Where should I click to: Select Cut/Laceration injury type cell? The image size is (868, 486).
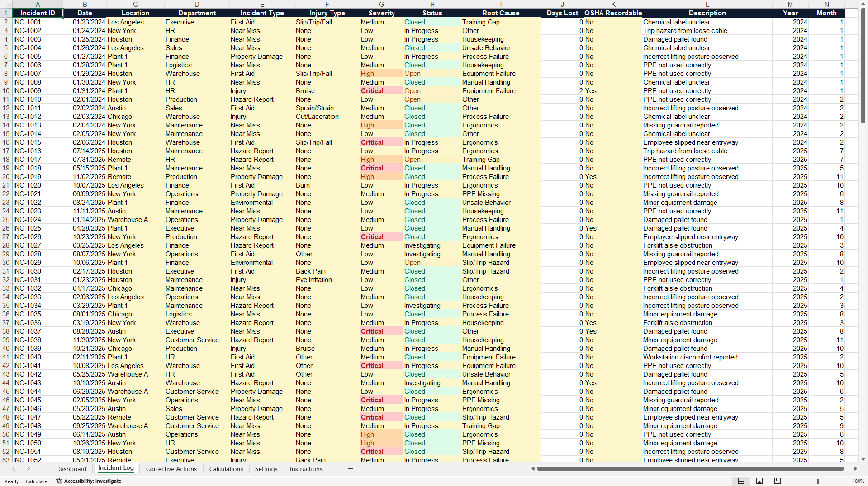click(x=327, y=117)
